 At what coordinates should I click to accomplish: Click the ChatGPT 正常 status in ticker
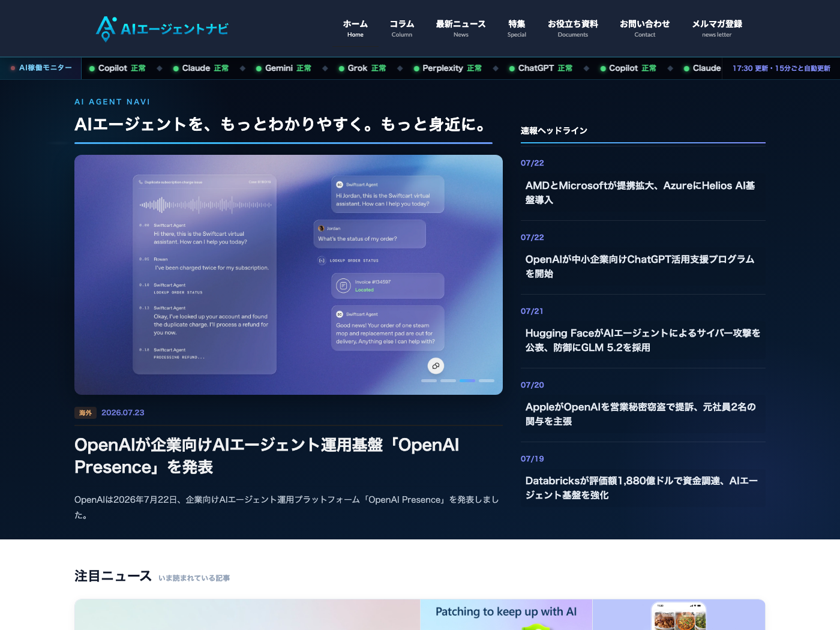(x=541, y=68)
